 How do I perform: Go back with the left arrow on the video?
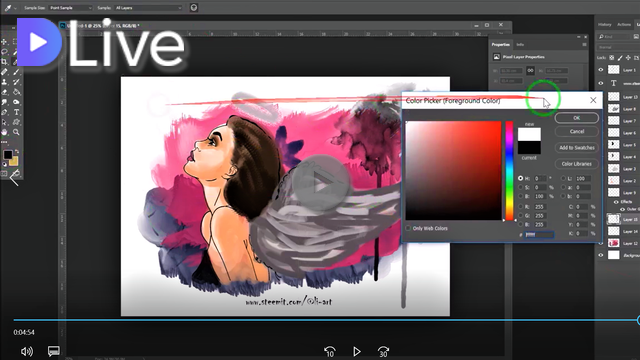point(14,178)
